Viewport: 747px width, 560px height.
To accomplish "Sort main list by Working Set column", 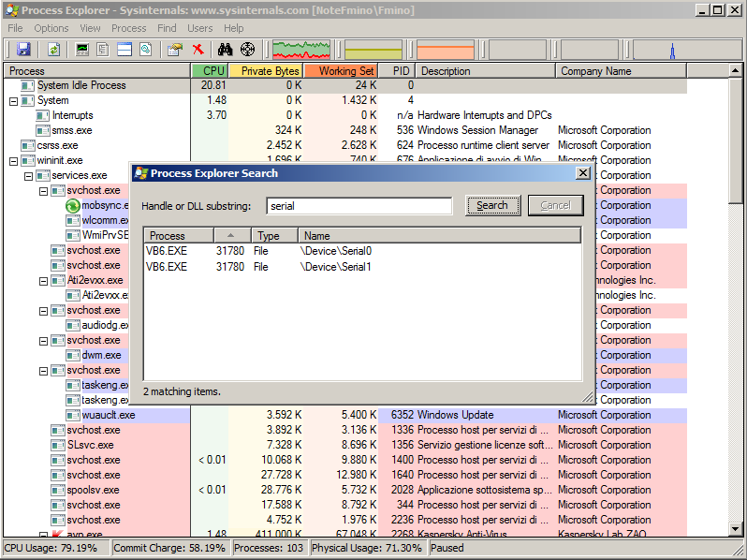I will [341, 70].
